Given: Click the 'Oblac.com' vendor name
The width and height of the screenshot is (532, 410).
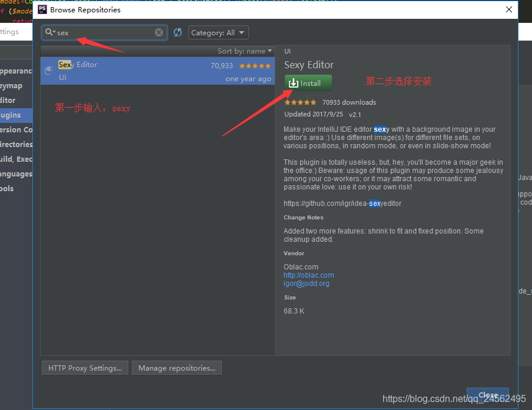Looking at the screenshot, I should tap(301, 267).
